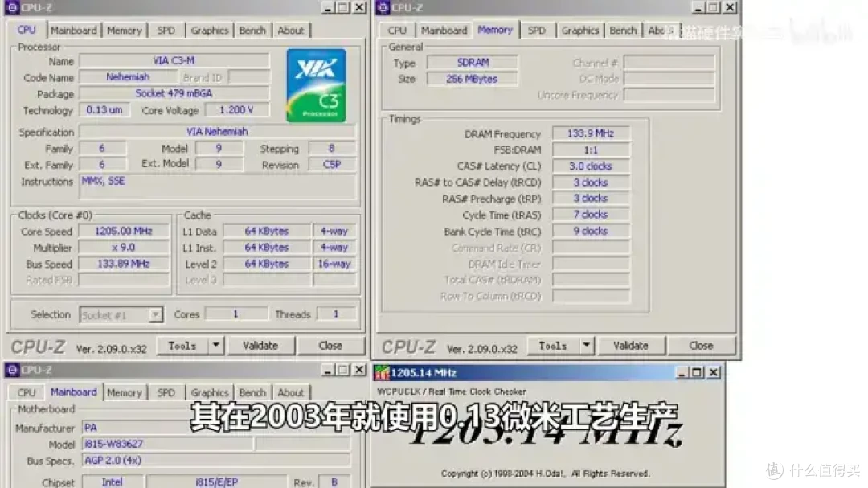The width and height of the screenshot is (868, 488).
Task: Click CPU-Z app icon in Memory window title
Action: click(x=383, y=8)
